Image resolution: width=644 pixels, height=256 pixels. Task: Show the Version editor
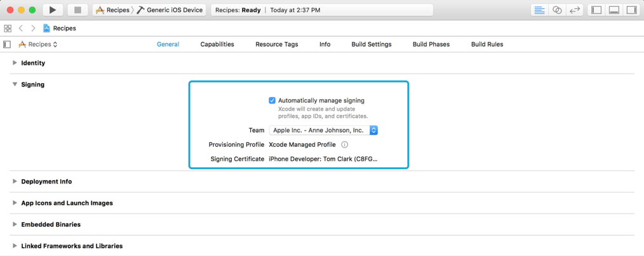[x=575, y=10]
